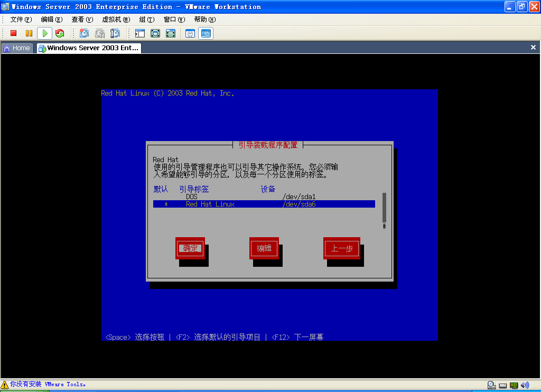The width and height of the screenshot is (541, 392).
Task: Open the 窗口(W) menu
Action: [x=174, y=20]
